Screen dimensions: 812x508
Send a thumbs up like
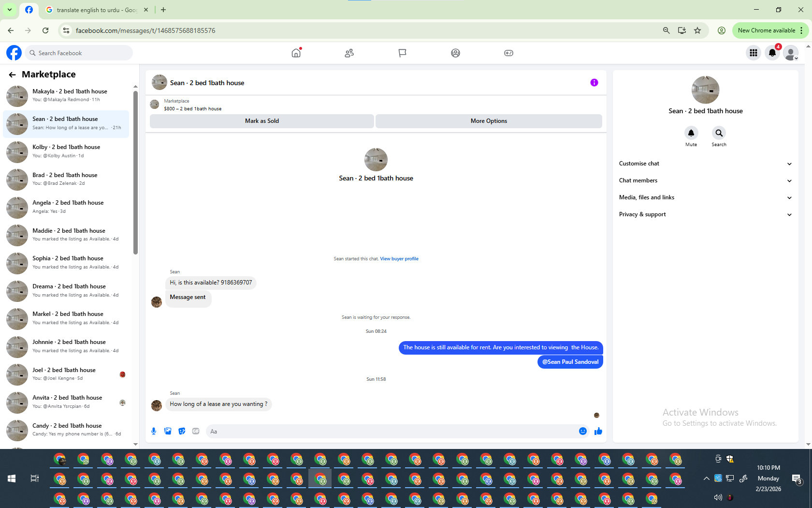(598, 431)
